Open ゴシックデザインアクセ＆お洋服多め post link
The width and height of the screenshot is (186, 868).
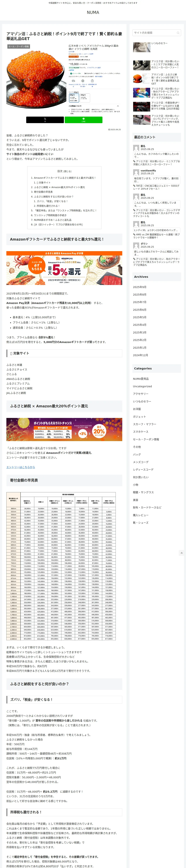pyautogui.click(x=157, y=213)
